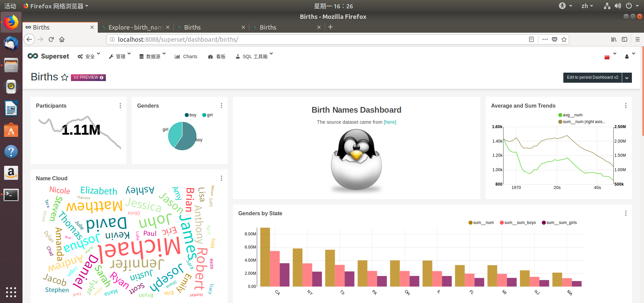Switch to the Explore - birth_names tab
The image size is (644, 303).
tap(135, 27)
